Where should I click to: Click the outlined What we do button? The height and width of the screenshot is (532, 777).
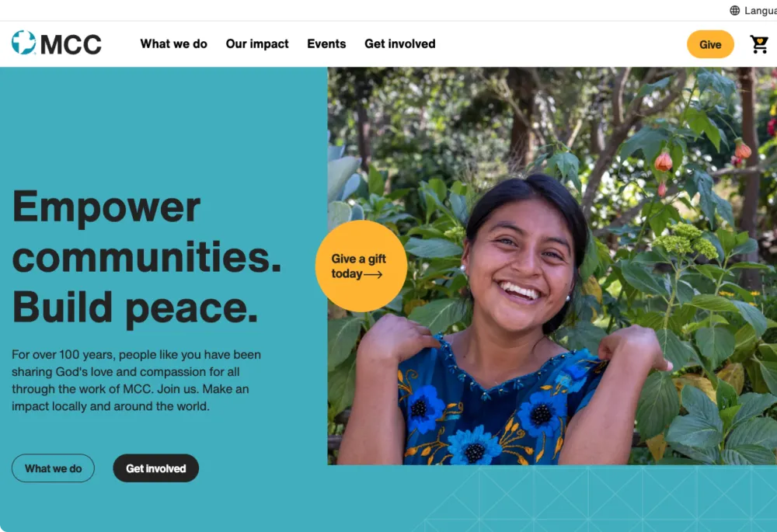point(53,468)
